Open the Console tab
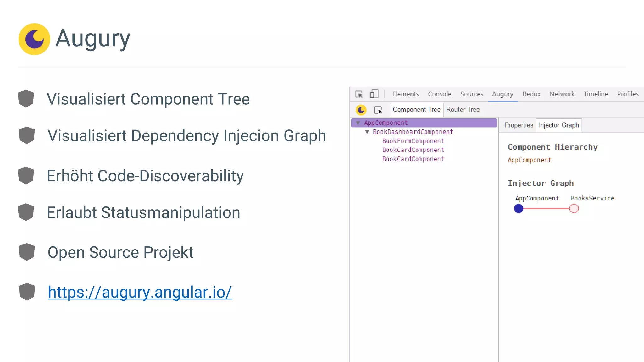Image resolution: width=644 pixels, height=362 pixels. pyautogui.click(x=439, y=94)
